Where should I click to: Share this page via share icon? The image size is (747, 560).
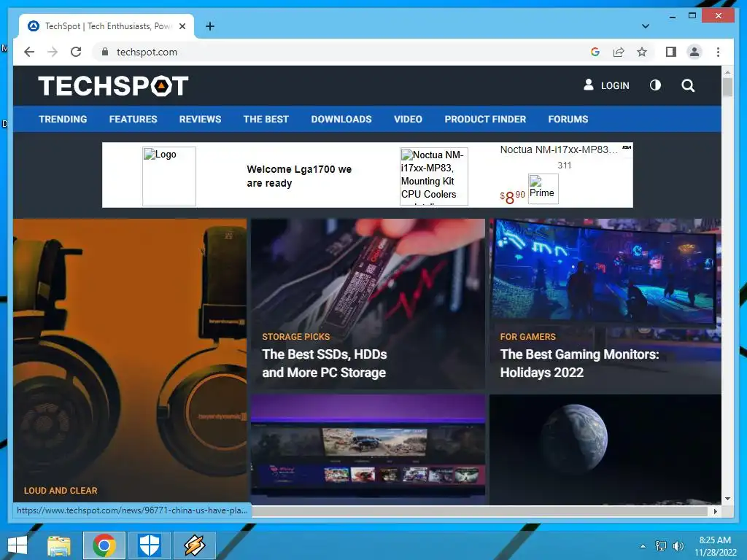click(619, 52)
